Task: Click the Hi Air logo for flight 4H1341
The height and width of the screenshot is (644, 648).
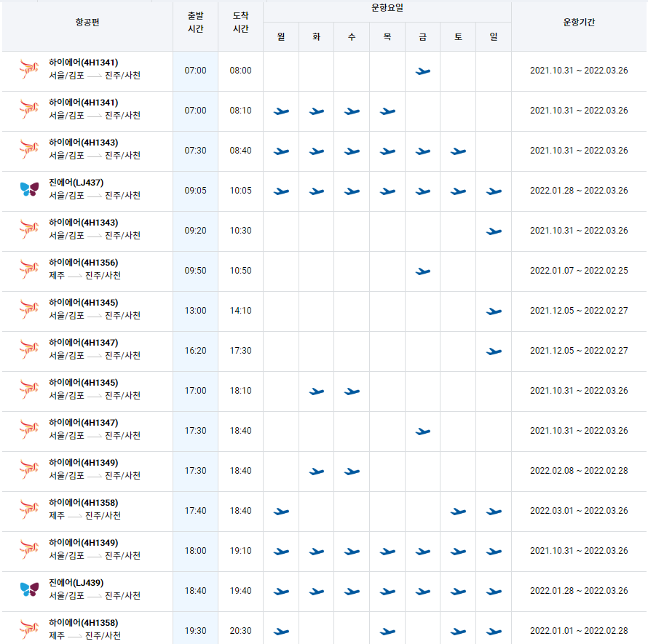Action: point(28,70)
